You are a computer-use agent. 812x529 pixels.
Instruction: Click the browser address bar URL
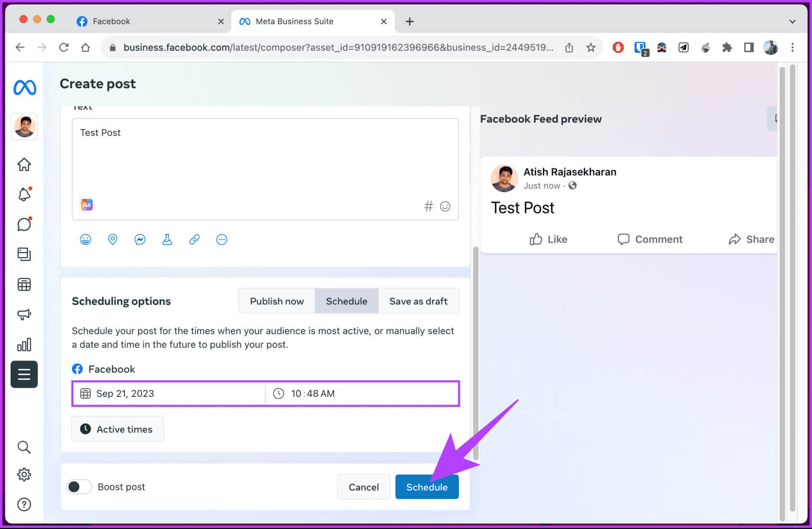click(x=338, y=48)
